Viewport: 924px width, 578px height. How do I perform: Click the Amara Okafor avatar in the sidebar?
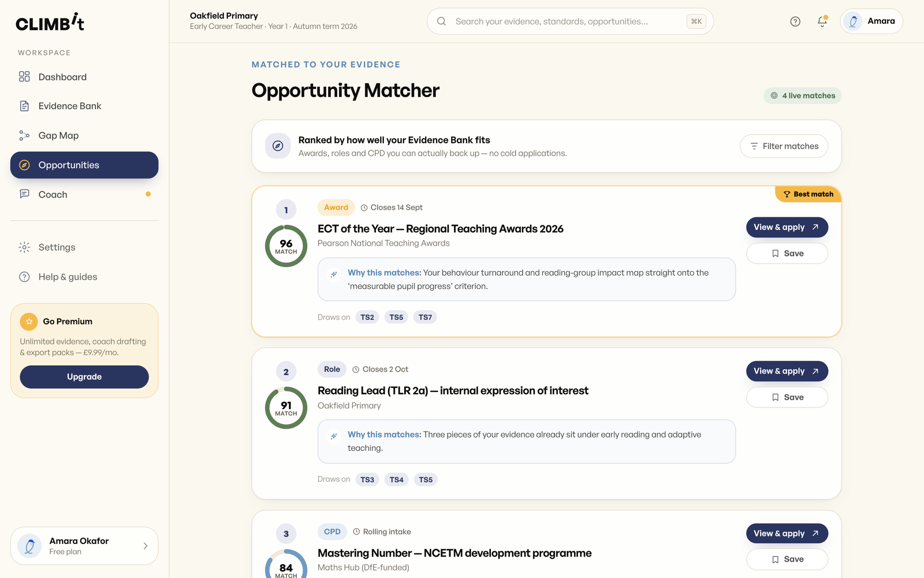[x=29, y=546]
